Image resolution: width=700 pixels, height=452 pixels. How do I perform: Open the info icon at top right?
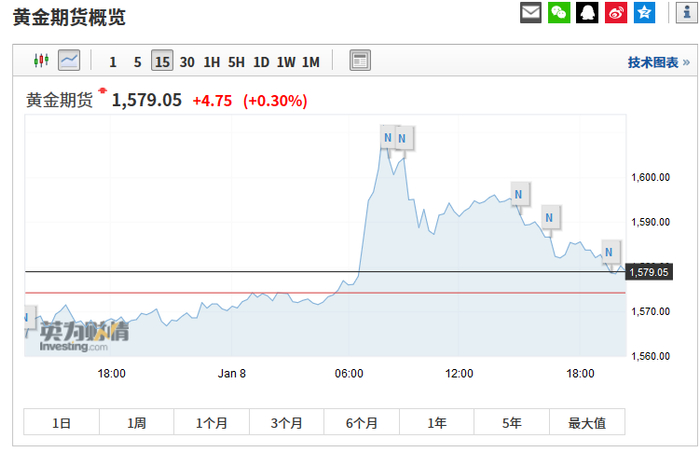[x=686, y=13]
